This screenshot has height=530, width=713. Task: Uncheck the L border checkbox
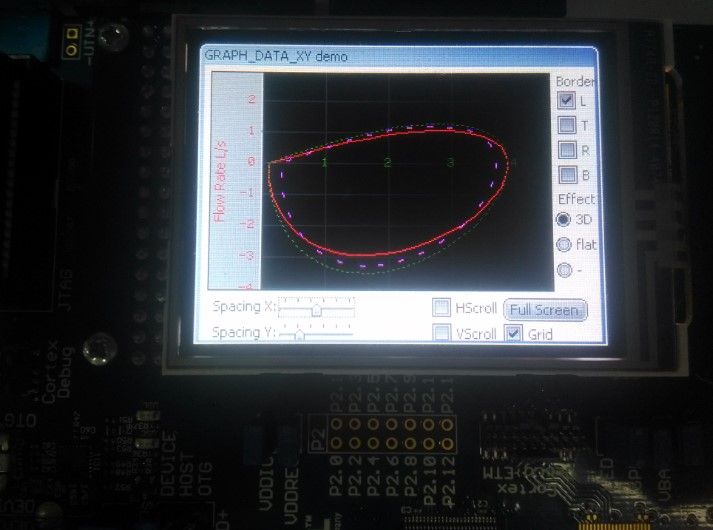click(566, 100)
